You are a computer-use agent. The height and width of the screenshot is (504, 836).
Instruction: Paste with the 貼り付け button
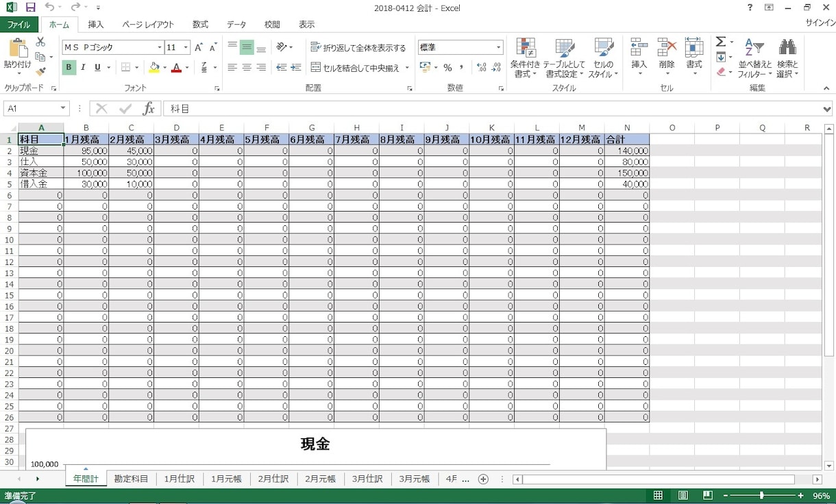pyautogui.click(x=17, y=57)
